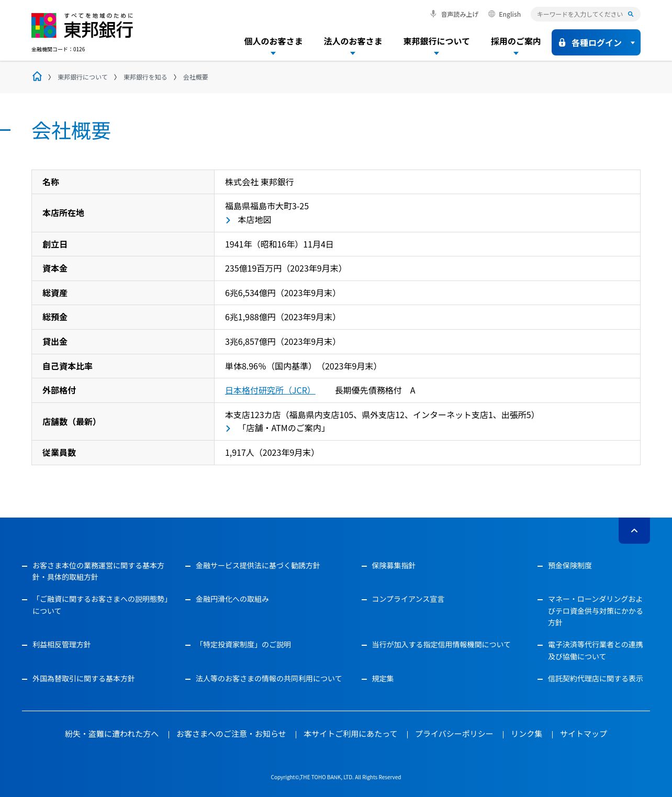The image size is (672, 797).
Task: Open 規定集 footer link
Action: pyautogui.click(x=383, y=678)
